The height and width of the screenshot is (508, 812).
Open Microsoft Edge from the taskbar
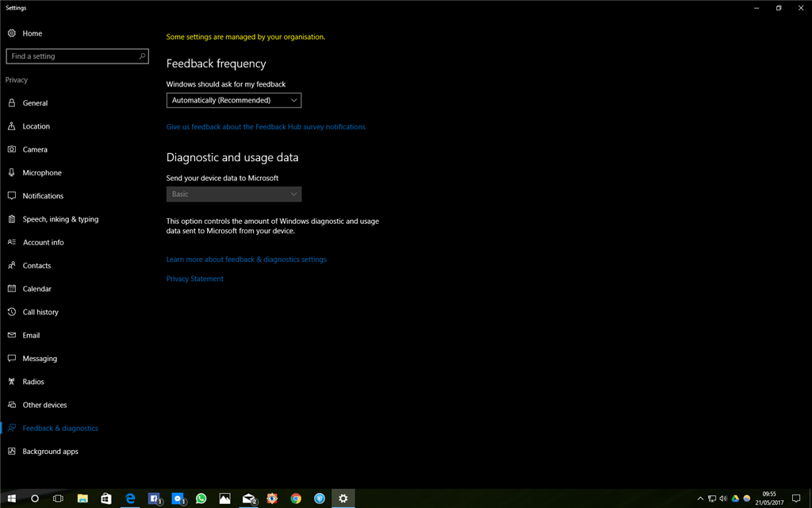pyautogui.click(x=130, y=498)
